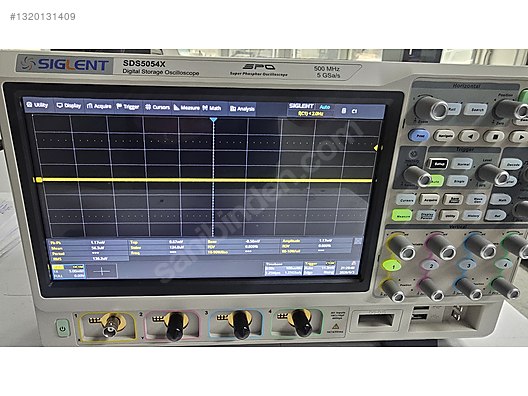This screenshot has height=396, width=528.
Task: Tap the C1 channel label in top bar
Action: pos(354,111)
